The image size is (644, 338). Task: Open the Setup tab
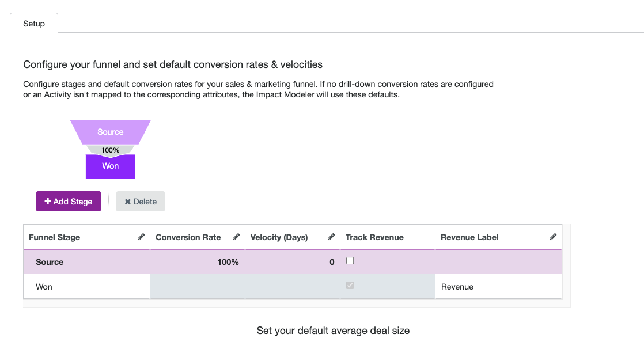click(34, 24)
